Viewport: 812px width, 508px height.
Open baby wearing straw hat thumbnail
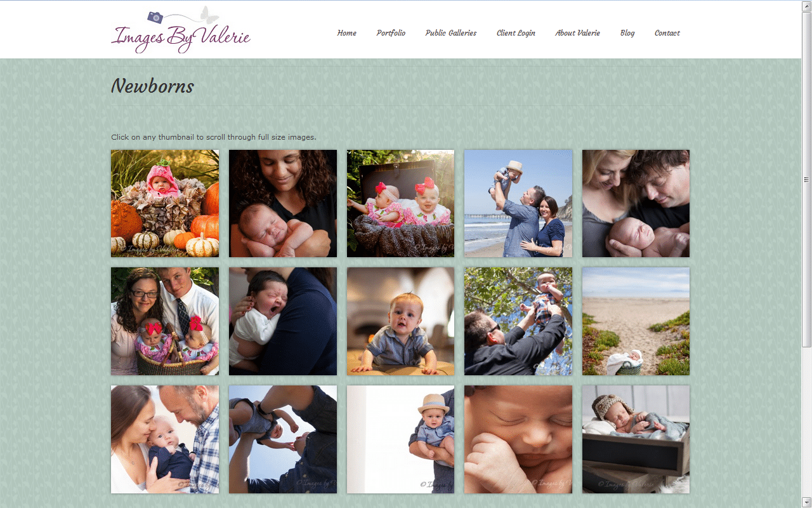click(400, 439)
